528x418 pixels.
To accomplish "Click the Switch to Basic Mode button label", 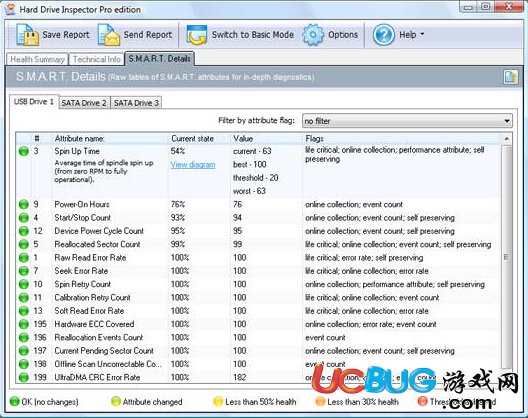I will click(253, 35).
